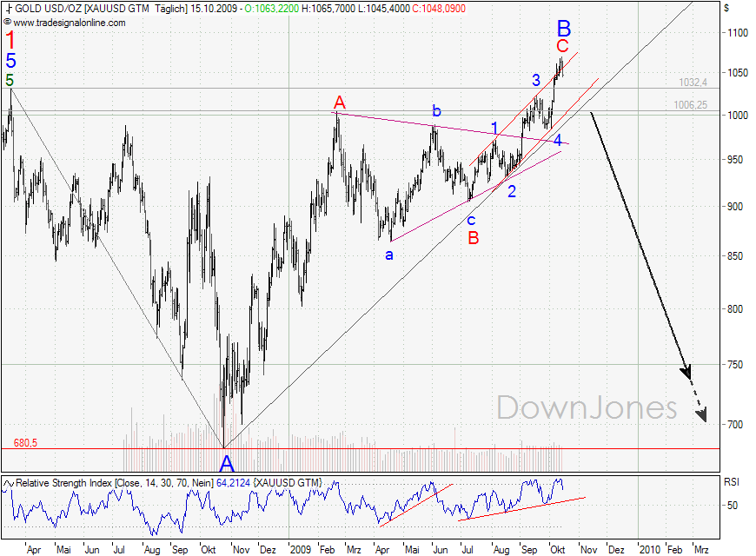Click the RSI indicator line icon
Viewport: 756px width, 556px height.
[10, 483]
